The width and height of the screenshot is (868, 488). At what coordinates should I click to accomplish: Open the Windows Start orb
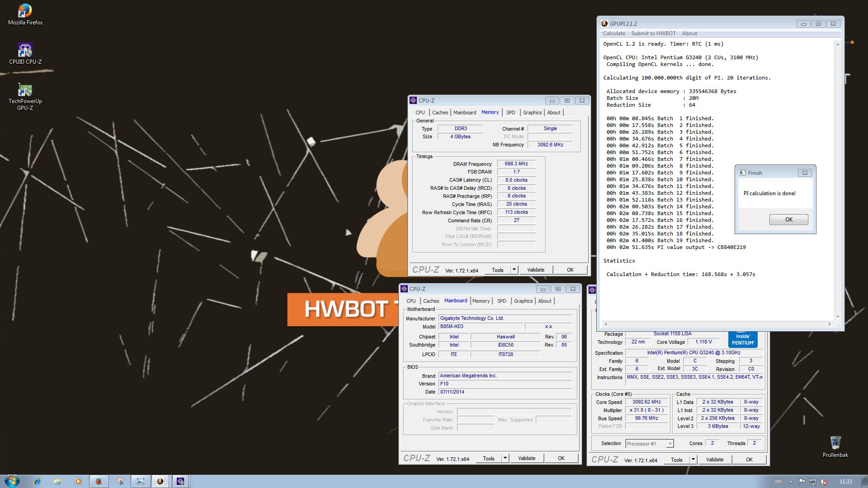tap(12, 481)
